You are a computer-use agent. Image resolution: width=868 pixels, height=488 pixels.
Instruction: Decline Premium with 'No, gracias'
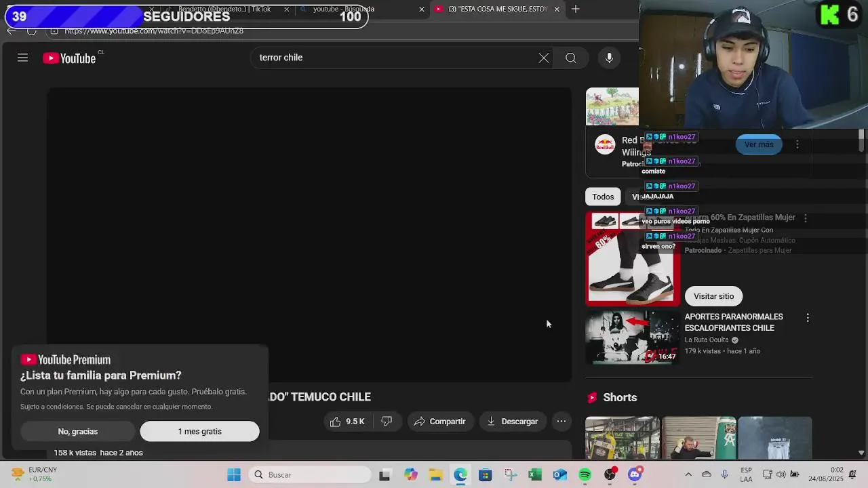pyautogui.click(x=78, y=431)
